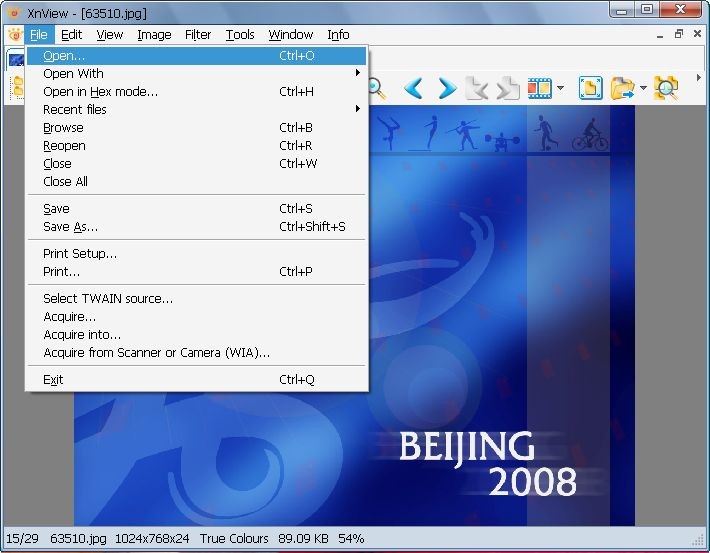Open the Edit menu
Screen dimensions: 710x553
click(x=72, y=34)
